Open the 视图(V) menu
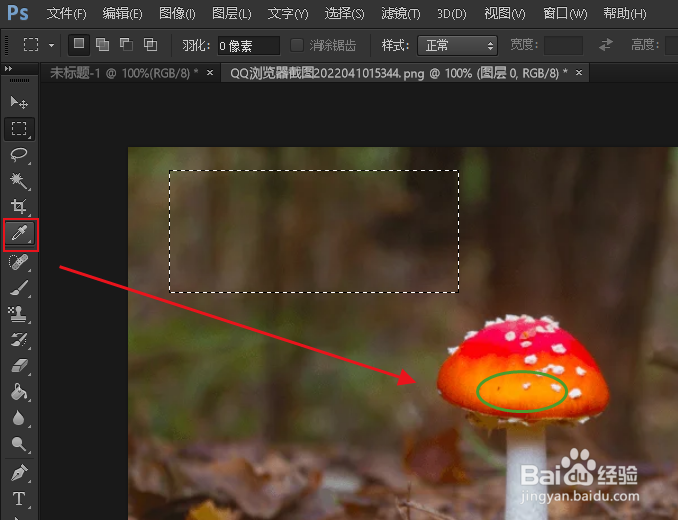This screenshot has width=678, height=520. [505, 14]
